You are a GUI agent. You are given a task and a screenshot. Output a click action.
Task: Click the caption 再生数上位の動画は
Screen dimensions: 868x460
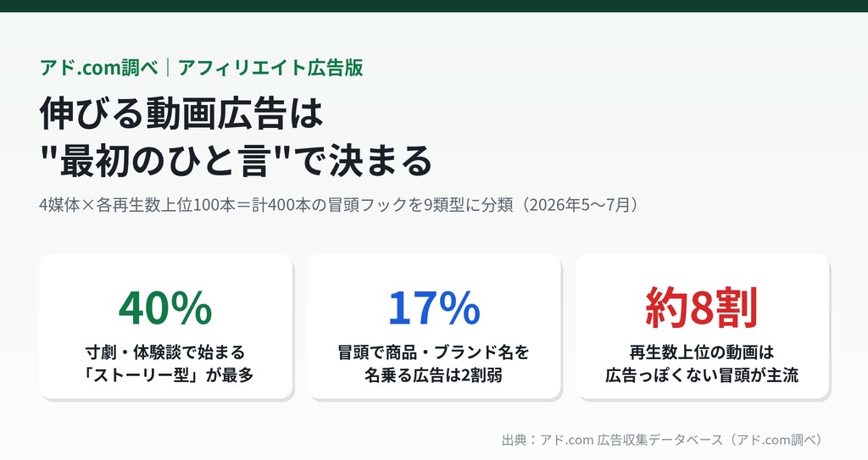701,352
